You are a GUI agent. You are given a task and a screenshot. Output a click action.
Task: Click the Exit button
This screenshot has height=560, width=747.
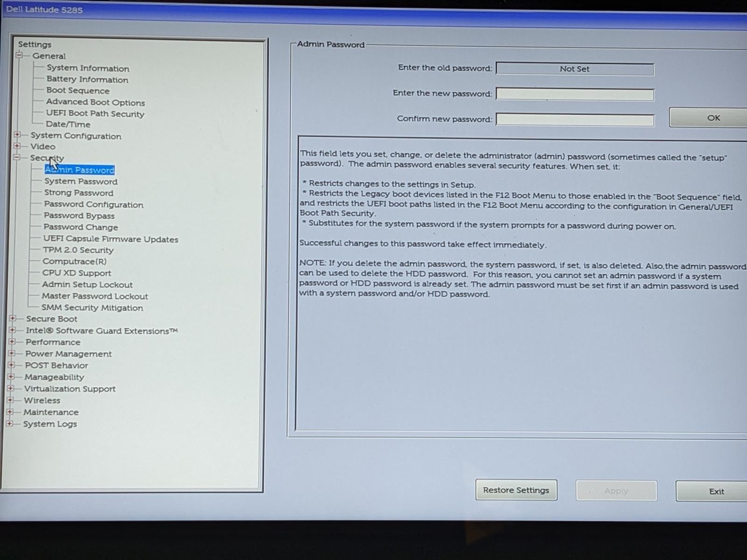712,491
